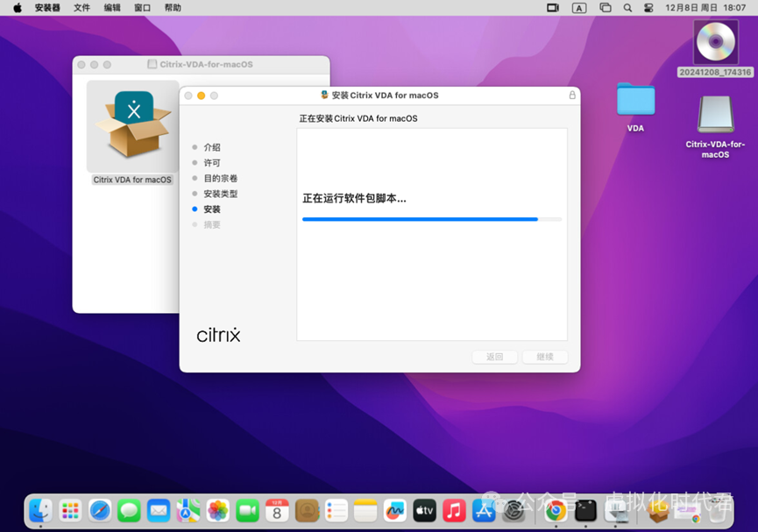Click the 许可 step in installer sidebar
Image resolution: width=758 pixels, height=532 pixels.
(x=212, y=162)
